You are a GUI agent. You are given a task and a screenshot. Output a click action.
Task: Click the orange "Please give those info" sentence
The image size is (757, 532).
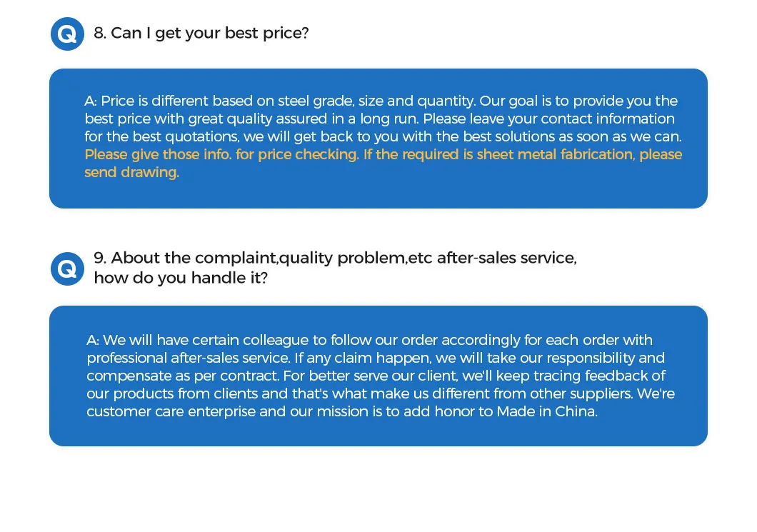[x=221, y=154]
